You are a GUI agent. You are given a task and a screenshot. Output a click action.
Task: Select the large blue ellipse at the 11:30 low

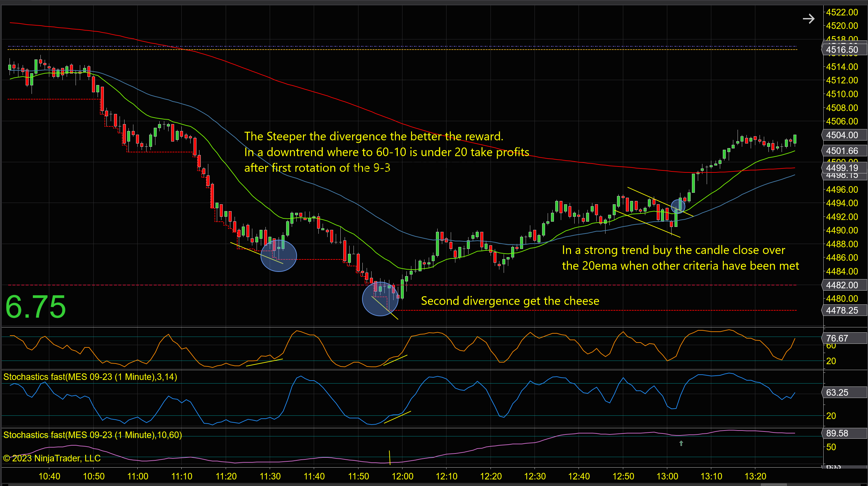(279, 255)
